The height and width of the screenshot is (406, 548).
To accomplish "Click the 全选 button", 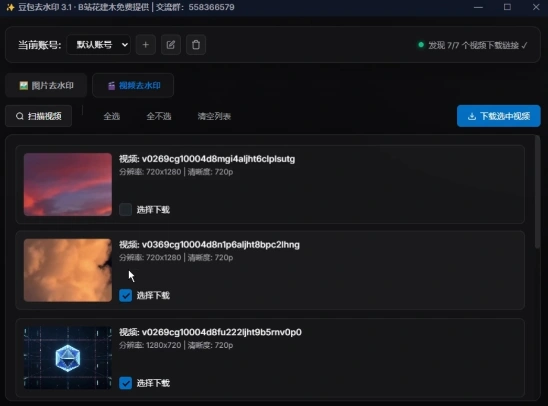I will coord(112,116).
